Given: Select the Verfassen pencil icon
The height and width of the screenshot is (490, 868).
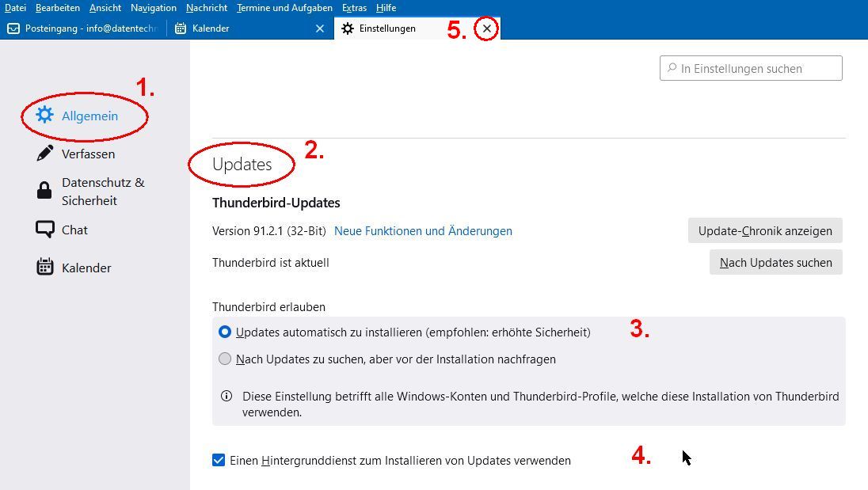Looking at the screenshot, I should 45,154.
